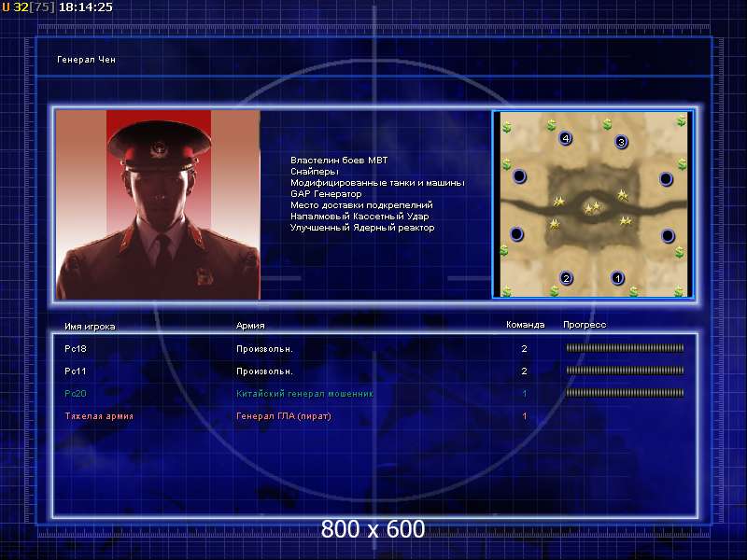Click team number 2 in Pc18 row
747x560 pixels.
pyautogui.click(x=524, y=348)
